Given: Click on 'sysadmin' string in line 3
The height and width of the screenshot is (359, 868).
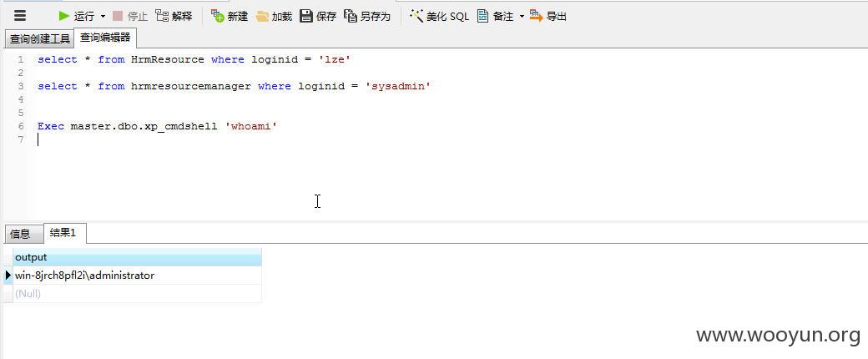Looking at the screenshot, I should [x=398, y=86].
